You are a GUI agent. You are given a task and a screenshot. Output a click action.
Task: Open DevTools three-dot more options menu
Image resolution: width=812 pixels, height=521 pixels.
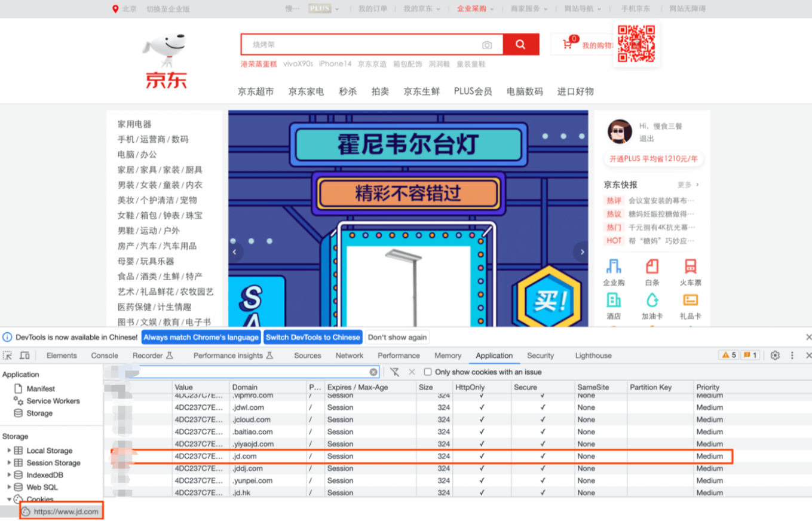(x=792, y=355)
